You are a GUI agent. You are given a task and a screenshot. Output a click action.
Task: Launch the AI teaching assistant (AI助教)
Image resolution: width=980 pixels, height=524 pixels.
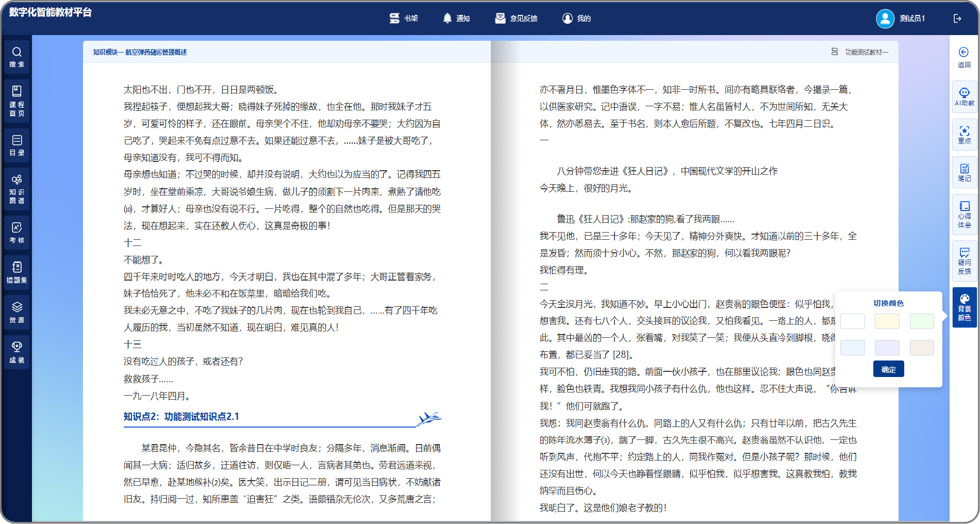[964, 96]
